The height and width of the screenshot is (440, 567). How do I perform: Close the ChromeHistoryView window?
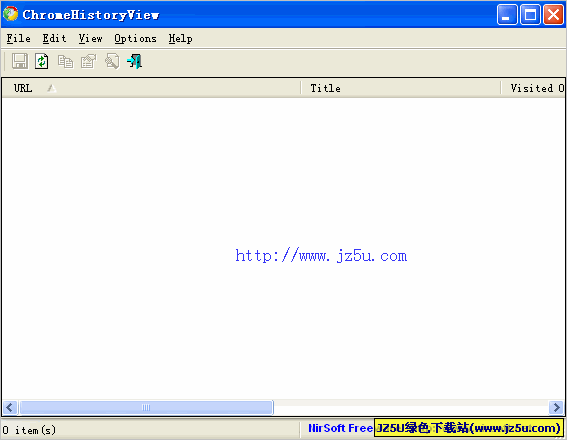tap(554, 14)
